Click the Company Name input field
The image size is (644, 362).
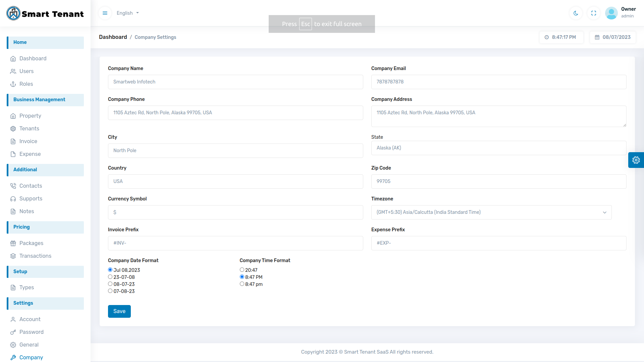[235, 82]
